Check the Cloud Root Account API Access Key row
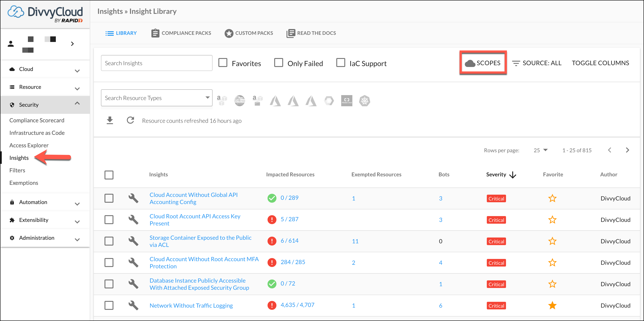This screenshot has height=321, width=644. (x=109, y=220)
